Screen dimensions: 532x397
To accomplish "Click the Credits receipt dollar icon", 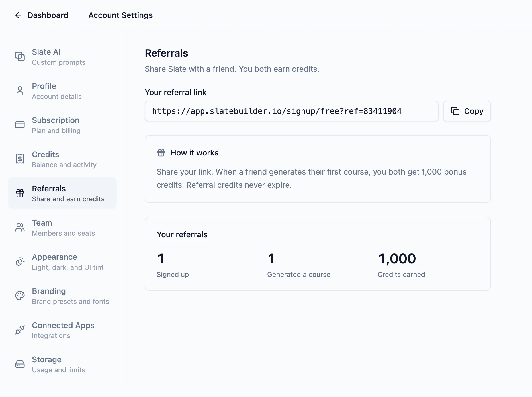I will click(x=20, y=159).
